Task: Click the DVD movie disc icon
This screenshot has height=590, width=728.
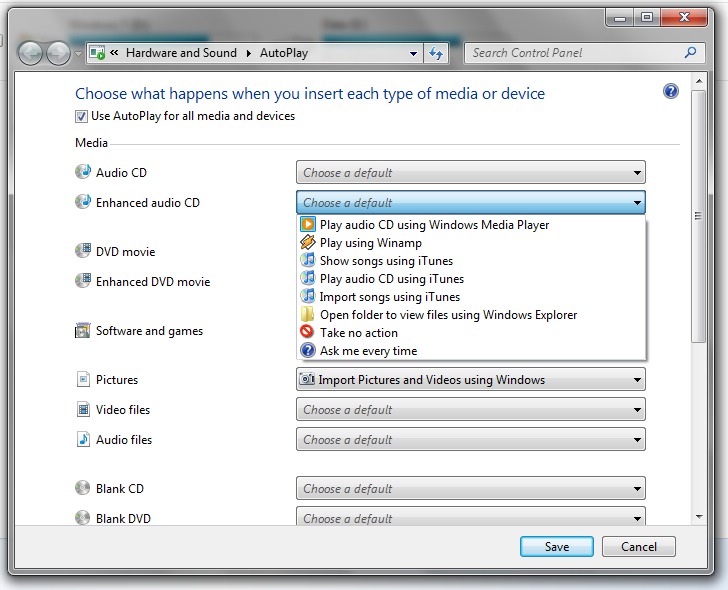Action: point(83,251)
